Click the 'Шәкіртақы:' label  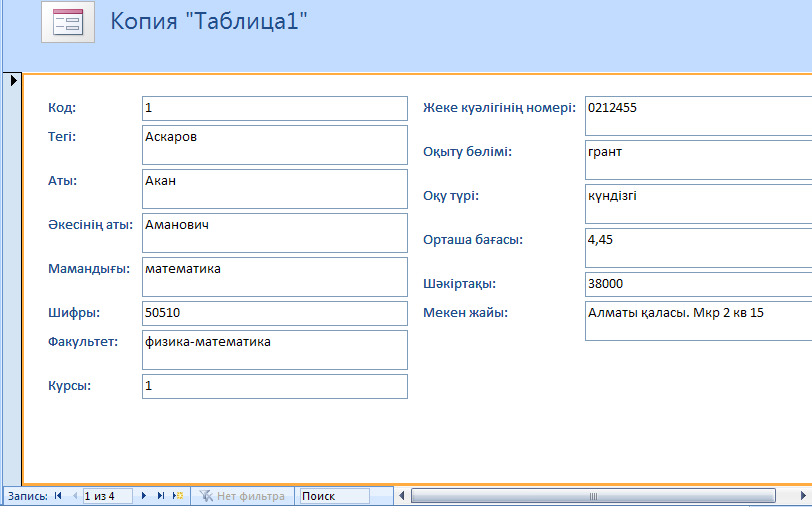(x=459, y=284)
